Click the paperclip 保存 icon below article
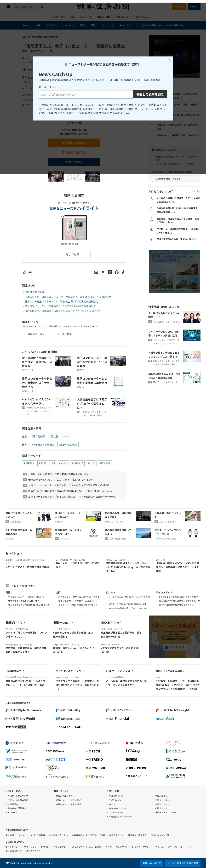This screenshot has height=868, width=206. 25,272
